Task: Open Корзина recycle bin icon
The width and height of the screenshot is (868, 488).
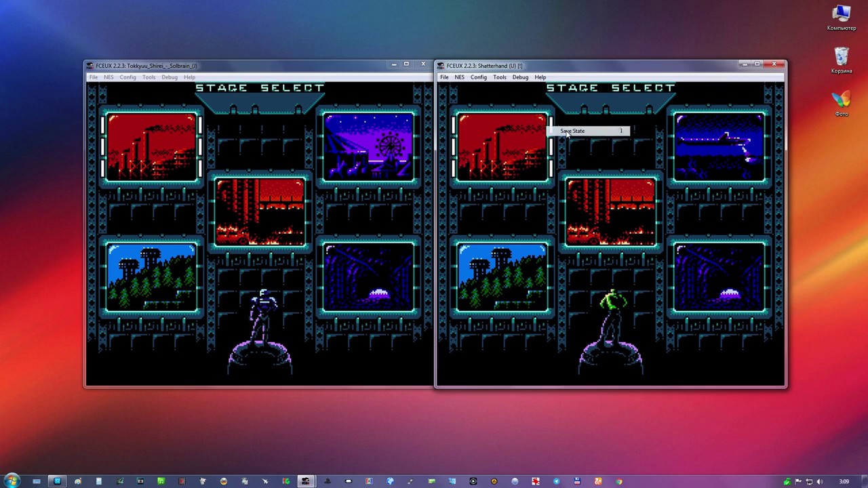Action: pos(841,61)
